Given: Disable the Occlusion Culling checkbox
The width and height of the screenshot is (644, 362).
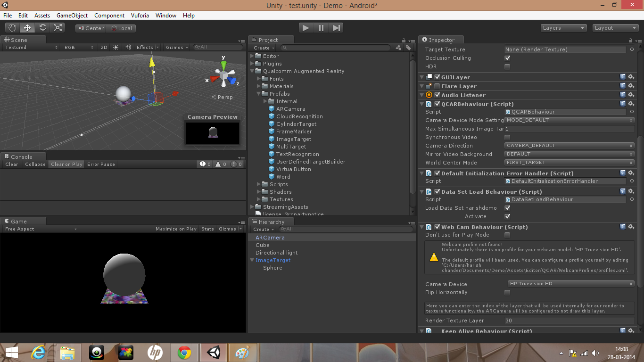Looking at the screenshot, I should (507, 58).
